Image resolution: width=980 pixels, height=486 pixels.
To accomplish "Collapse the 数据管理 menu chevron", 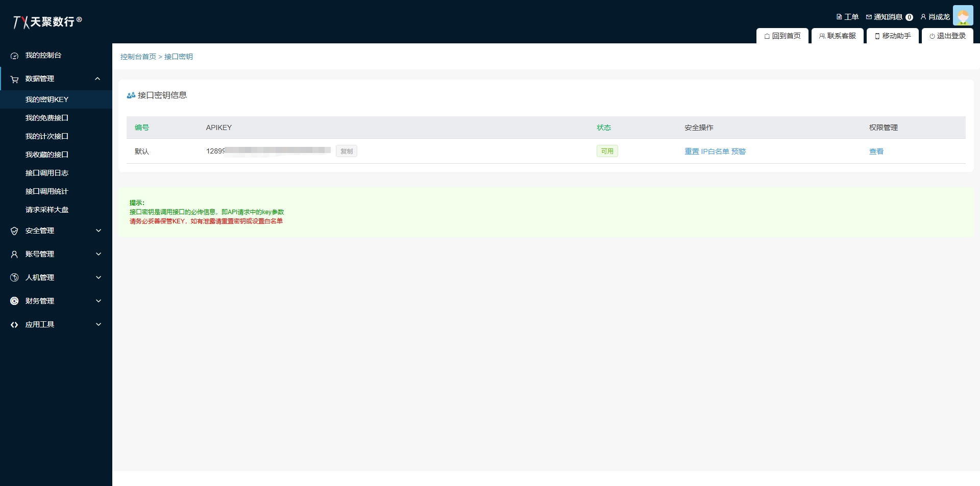I will (97, 79).
